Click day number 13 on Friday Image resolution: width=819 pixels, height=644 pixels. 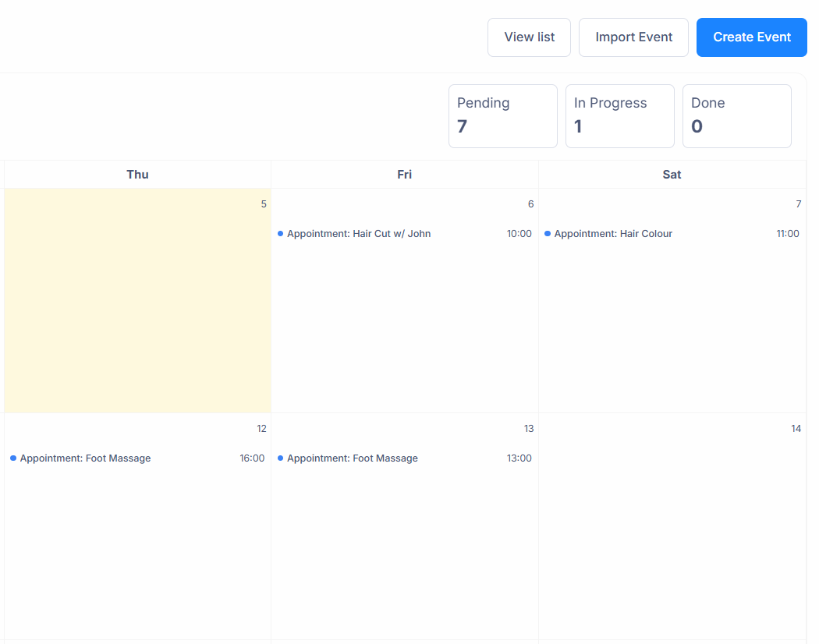tap(529, 429)
